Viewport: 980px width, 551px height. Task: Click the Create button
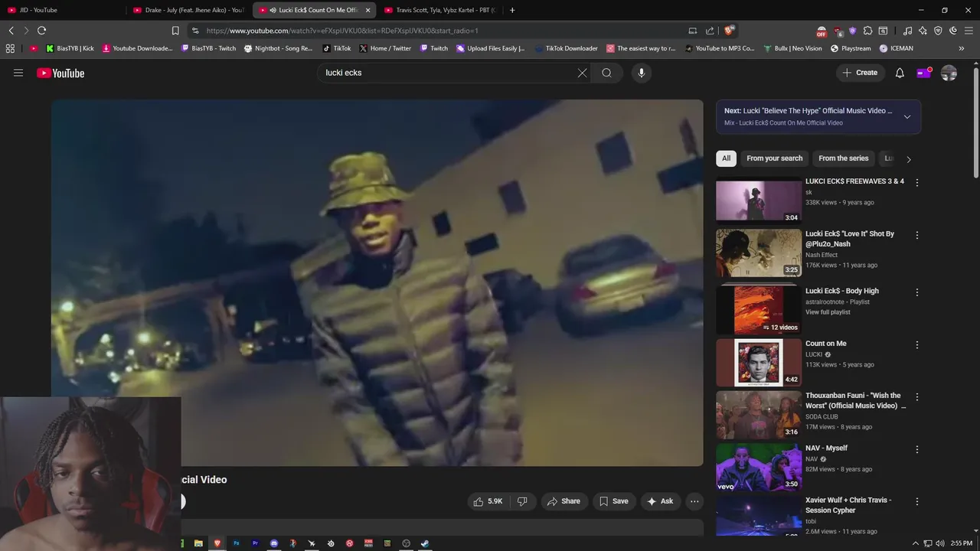pyautogui.click(x=861, y=73)
